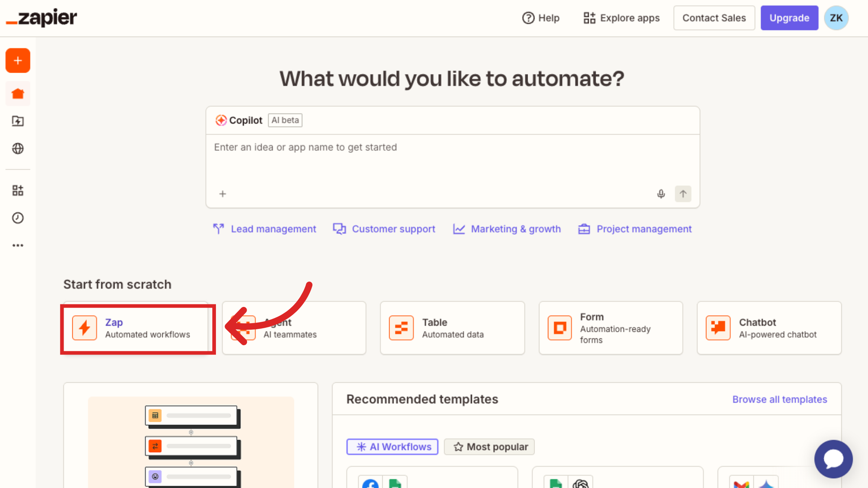Image resolution: width=868 pixels, height=488 pixels.
Task: Submit Copilot prompt via the arrow icon
Action: pos(683,194)
